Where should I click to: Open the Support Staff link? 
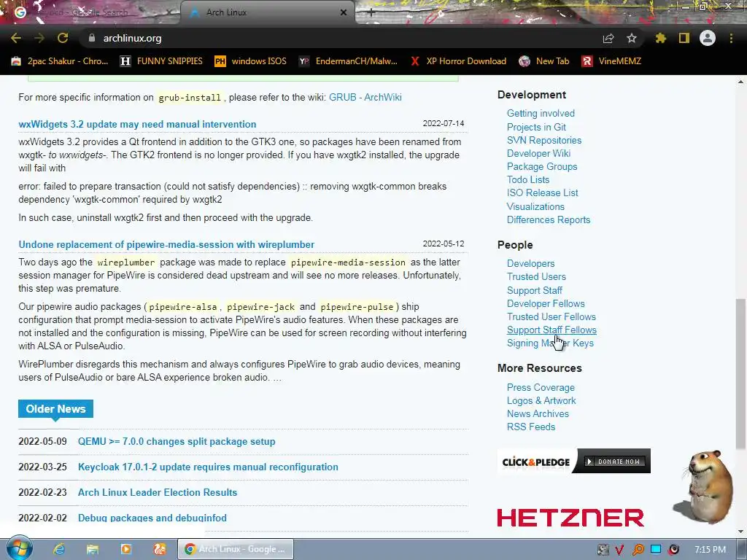535,290
